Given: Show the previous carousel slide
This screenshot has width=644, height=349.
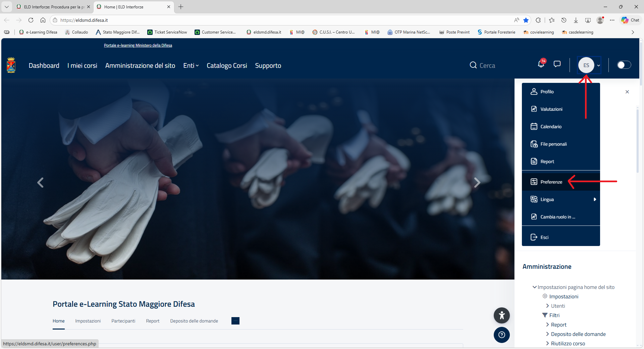Looking at the screenshot, I should click(x=40, y=183).
